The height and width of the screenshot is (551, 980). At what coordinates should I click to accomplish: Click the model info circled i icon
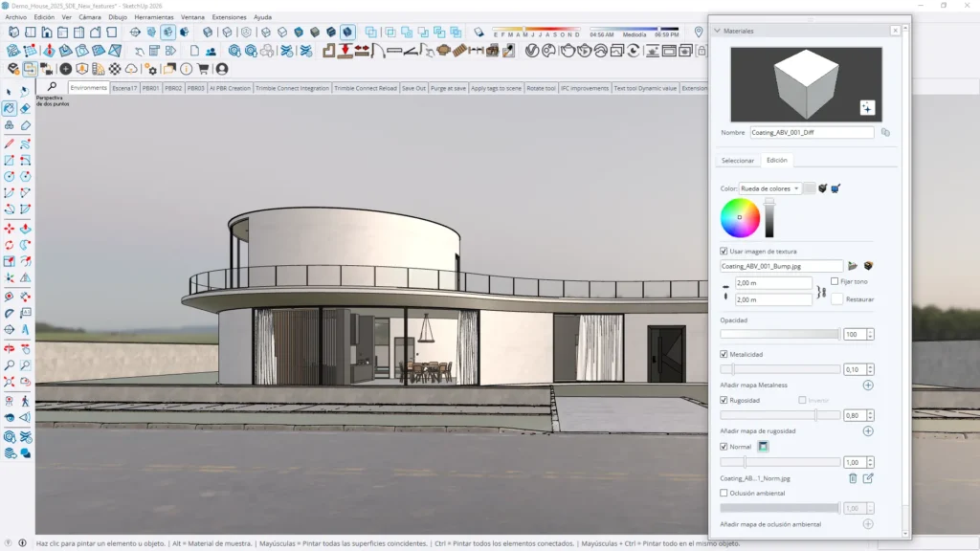[x=187, y=69]
